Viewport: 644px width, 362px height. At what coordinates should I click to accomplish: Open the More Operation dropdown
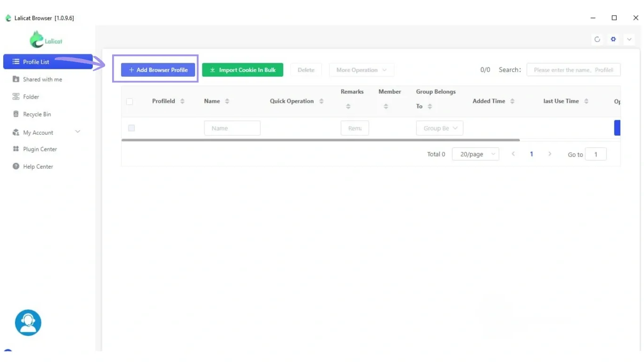tap(361, 70)
